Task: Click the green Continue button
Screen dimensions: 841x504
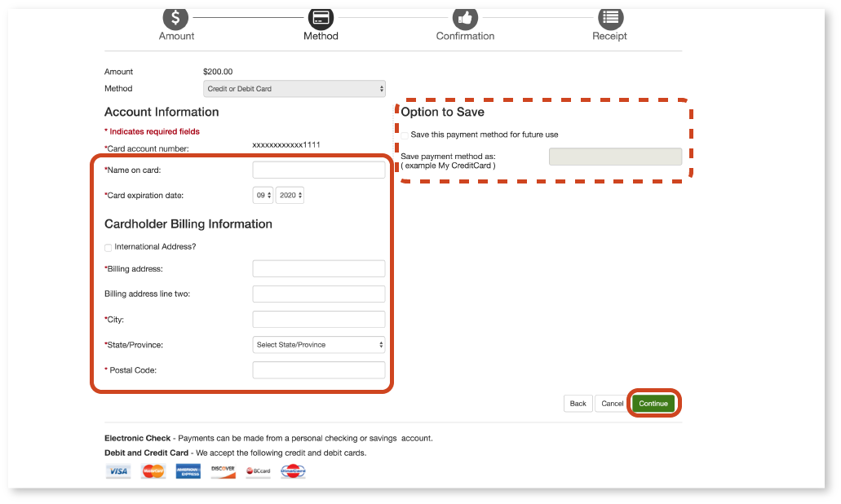Action: click(653, 403)
